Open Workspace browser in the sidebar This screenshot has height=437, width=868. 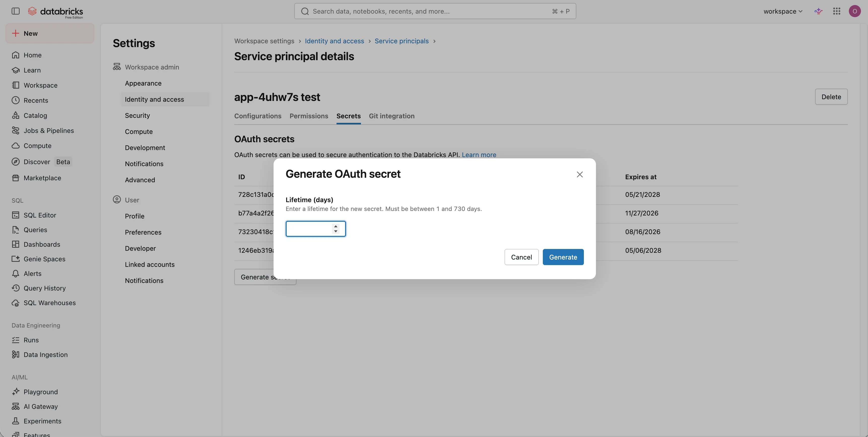point(50,85)
